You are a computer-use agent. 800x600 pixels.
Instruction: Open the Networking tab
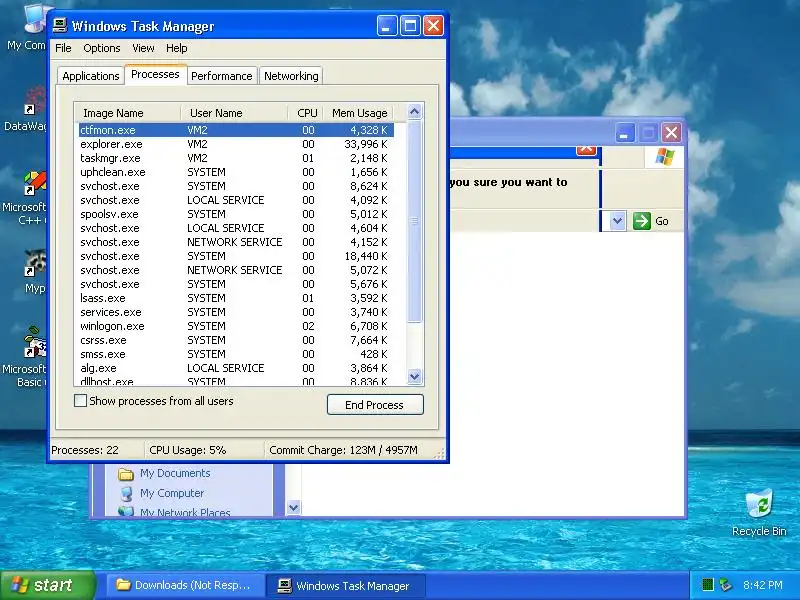(291, 76)
